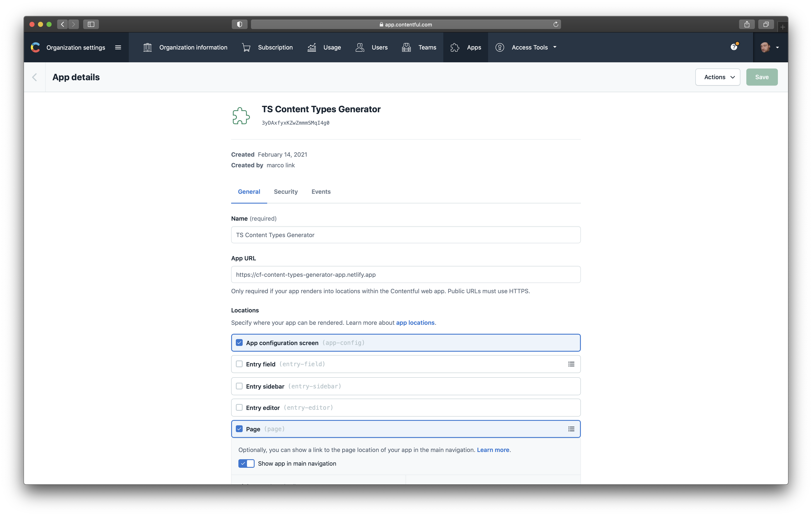
Task: Enable the Entry sidebar location checkbox
Action: coord(239,386)
